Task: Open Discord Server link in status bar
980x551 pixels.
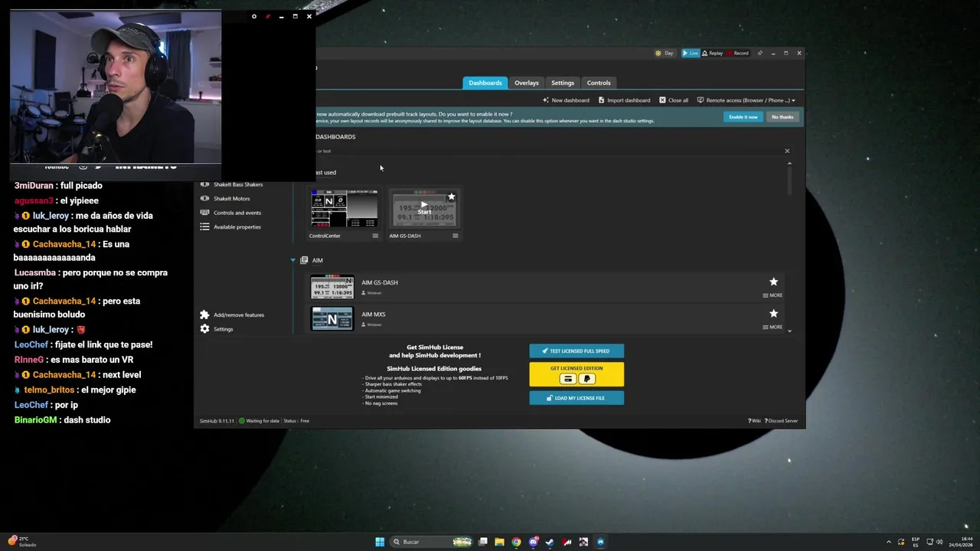Action: click(781, 421)
